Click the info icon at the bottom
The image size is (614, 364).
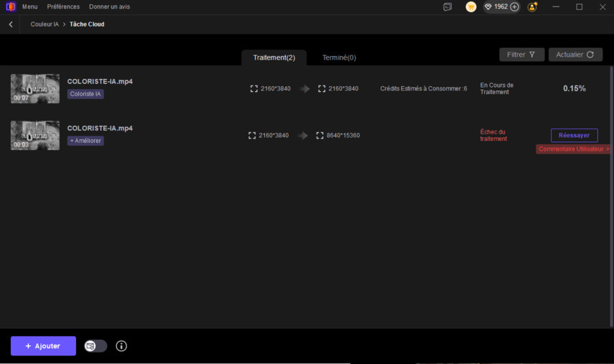click(x=121, y=346)
